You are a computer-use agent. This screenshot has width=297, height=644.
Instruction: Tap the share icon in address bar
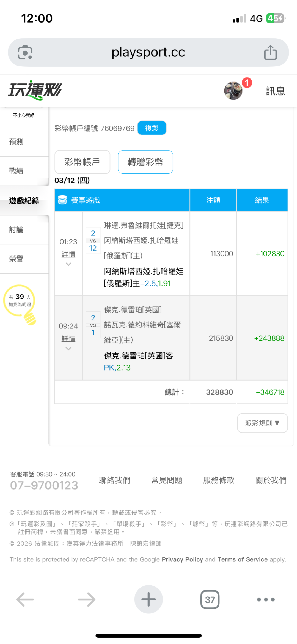tap(270, 52)
